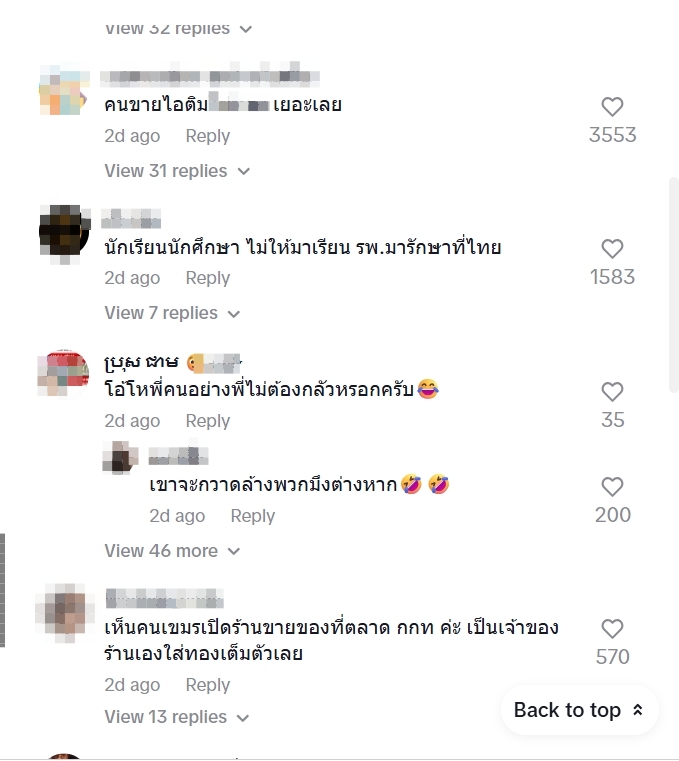The image size is (679, 761).
Task: Expand View 31 replies
Action: [177, 171]
